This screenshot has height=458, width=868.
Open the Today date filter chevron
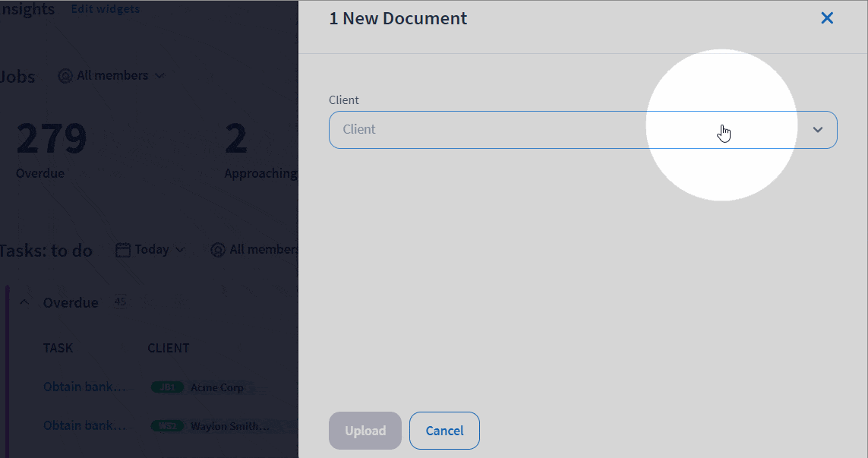click(180, 250)
